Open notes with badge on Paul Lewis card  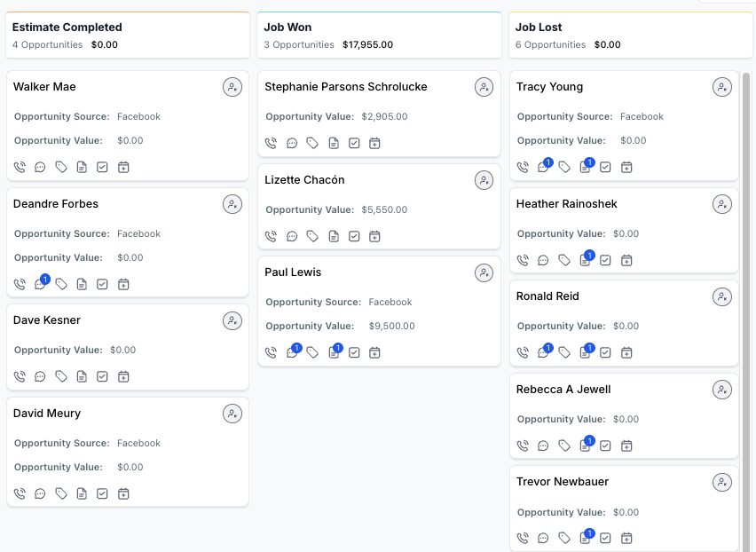(x=335, y=352)
